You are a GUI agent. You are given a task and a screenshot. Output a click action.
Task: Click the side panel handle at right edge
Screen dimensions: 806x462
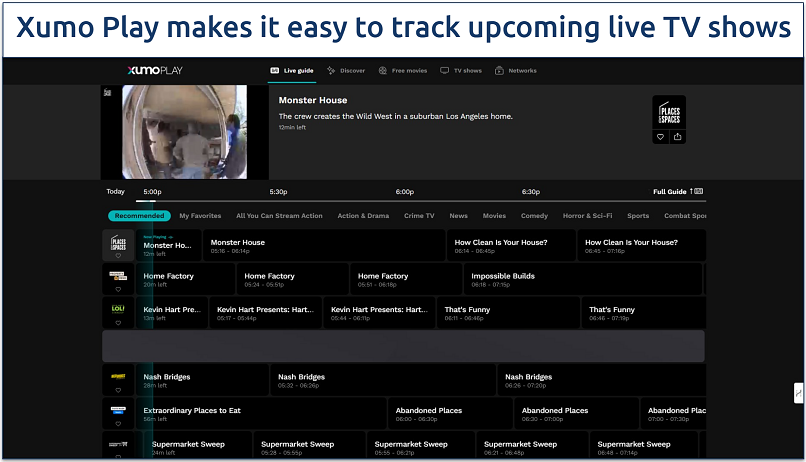[798, 393]
